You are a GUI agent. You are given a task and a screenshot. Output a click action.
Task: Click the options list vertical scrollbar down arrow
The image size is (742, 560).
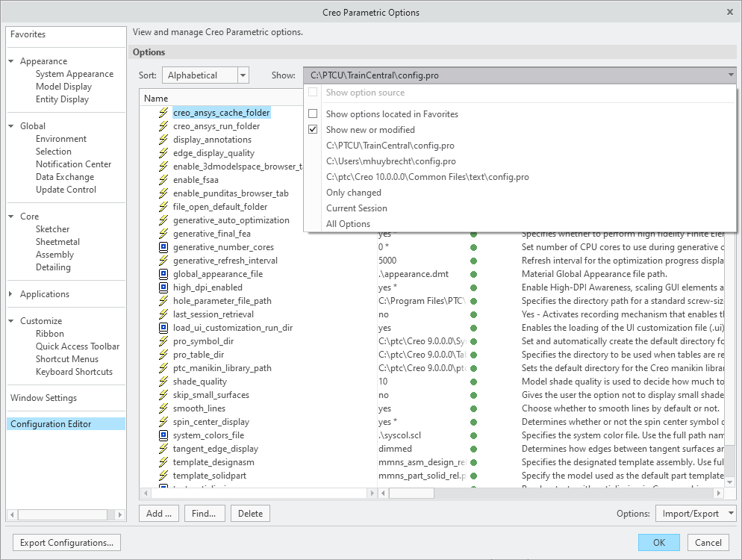coord(730,482)
